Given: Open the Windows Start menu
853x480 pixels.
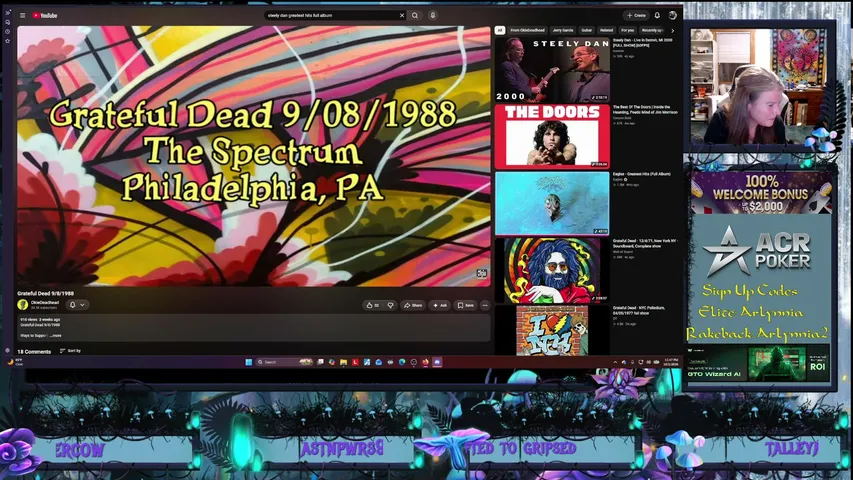Looking at the screenshot, I should pyautogui.click(x=249, y=362).
